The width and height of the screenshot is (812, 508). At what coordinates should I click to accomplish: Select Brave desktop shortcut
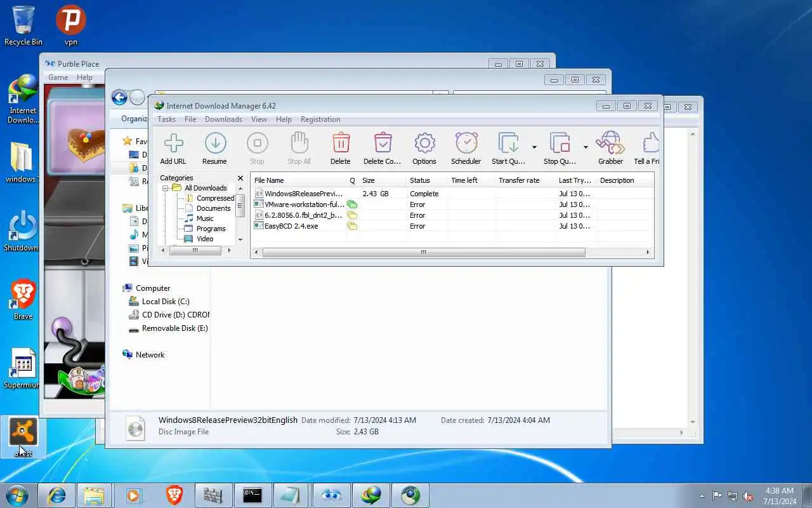pos(23,300)
